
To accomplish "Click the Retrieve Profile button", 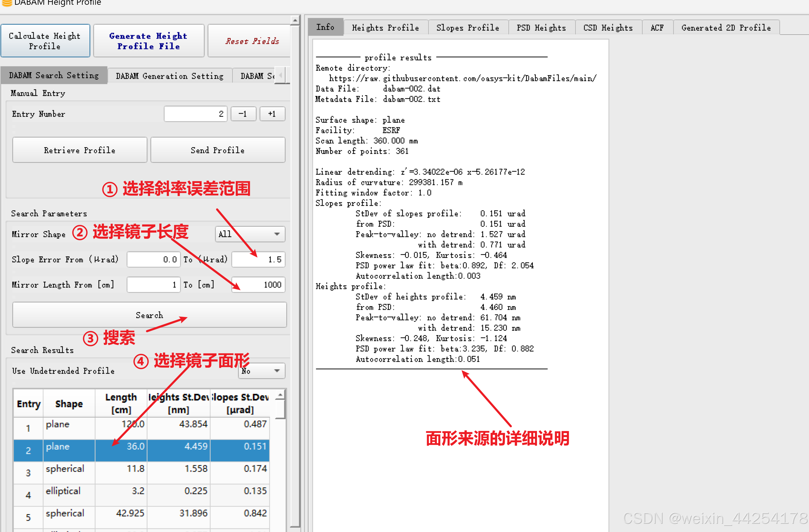I will click(x=80, y=150).
